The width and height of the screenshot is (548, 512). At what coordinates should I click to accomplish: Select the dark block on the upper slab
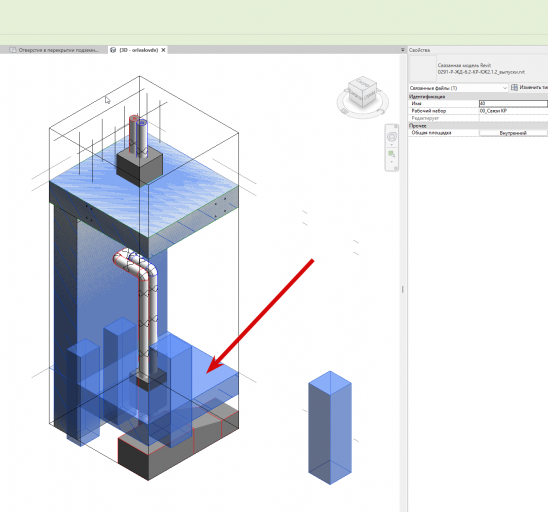pyautogui.click(x=139, y=168)
